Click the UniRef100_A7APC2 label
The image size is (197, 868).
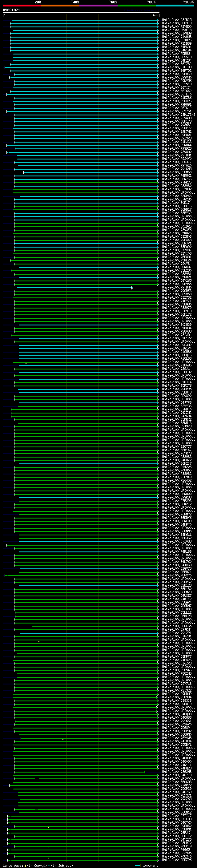click(176, 785)
